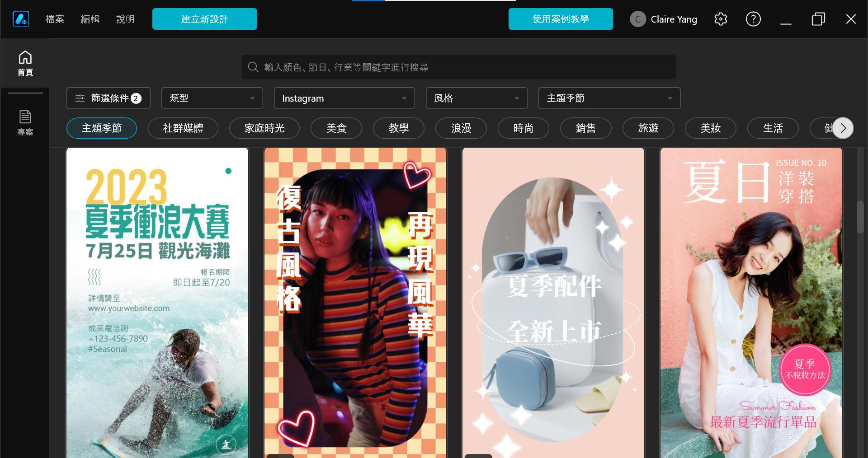
Task: Select the 美妝 category chip
Action: (711, 128)
